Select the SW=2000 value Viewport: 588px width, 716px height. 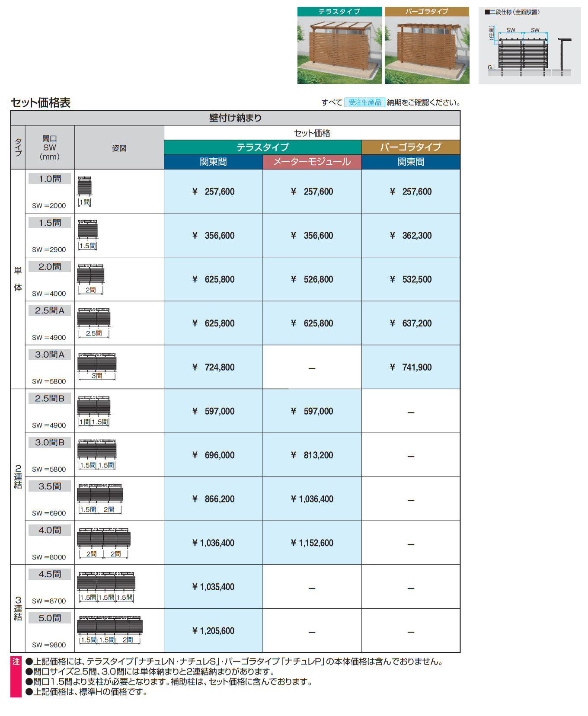(49, 206)
